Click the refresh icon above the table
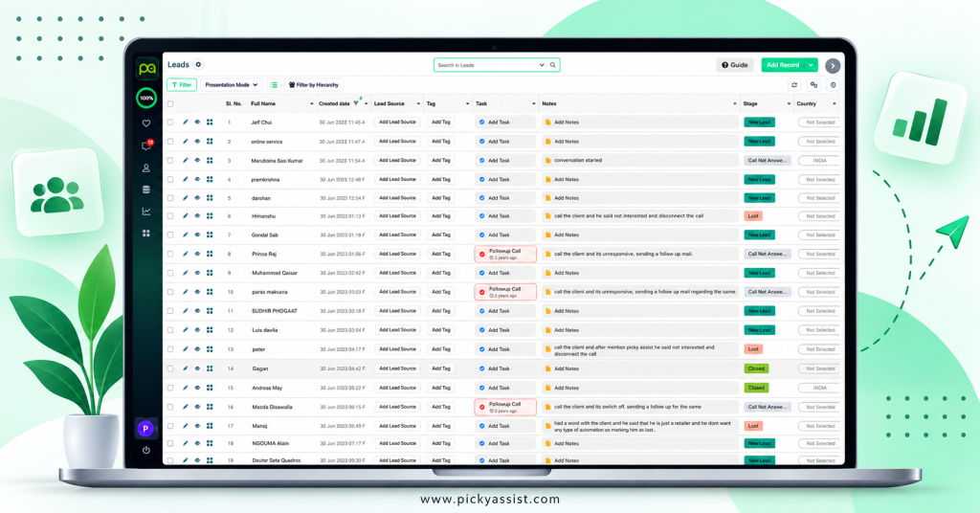 (794, 85)
